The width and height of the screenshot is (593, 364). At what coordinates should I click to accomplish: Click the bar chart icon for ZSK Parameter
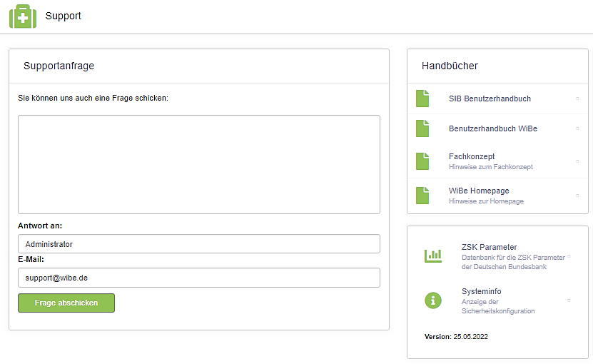pos(433,256)
